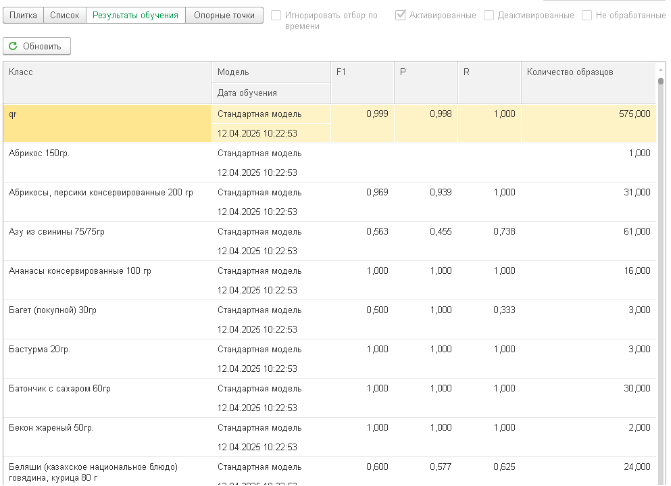Check the Деактивированные checkbox
671x486 pixels.
pyautogui.click(x=489, y=16)
